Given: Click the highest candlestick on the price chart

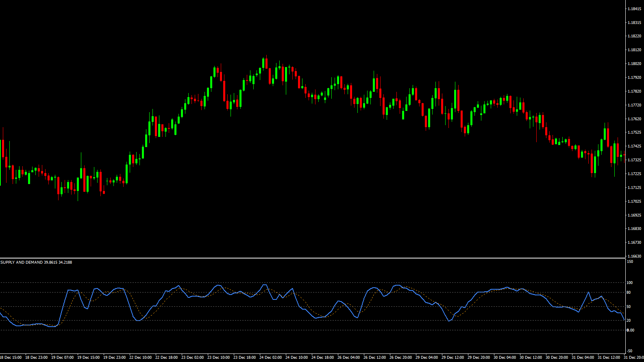Looking at the screenshot, I should click(x=263, y=63).
